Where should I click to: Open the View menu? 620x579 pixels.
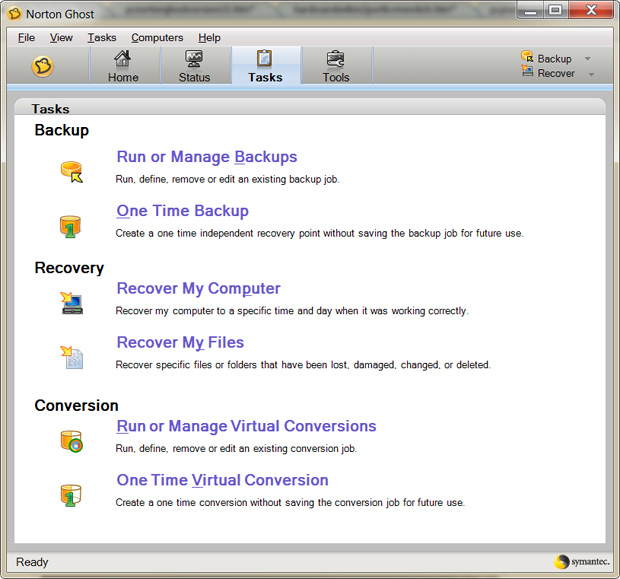61,38
